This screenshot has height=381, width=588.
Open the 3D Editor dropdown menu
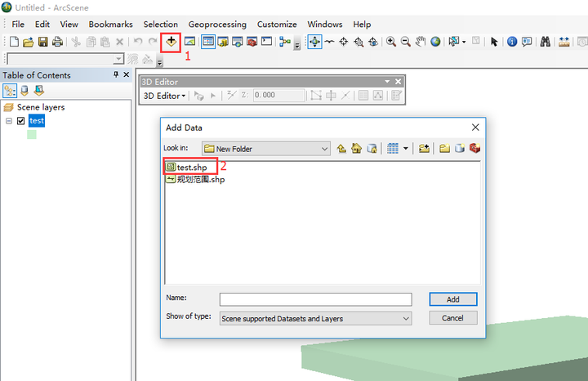pos(164,96)
